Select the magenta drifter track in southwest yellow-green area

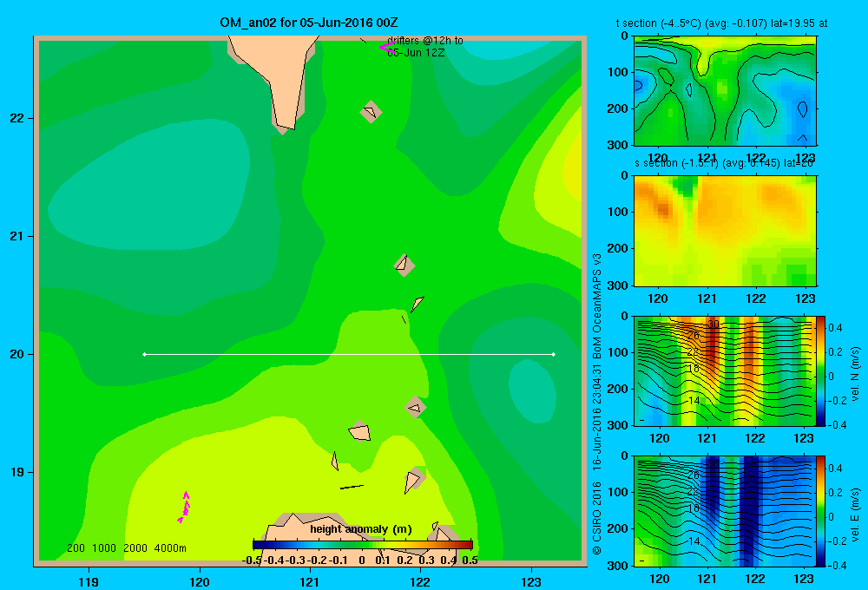[184, 507]
